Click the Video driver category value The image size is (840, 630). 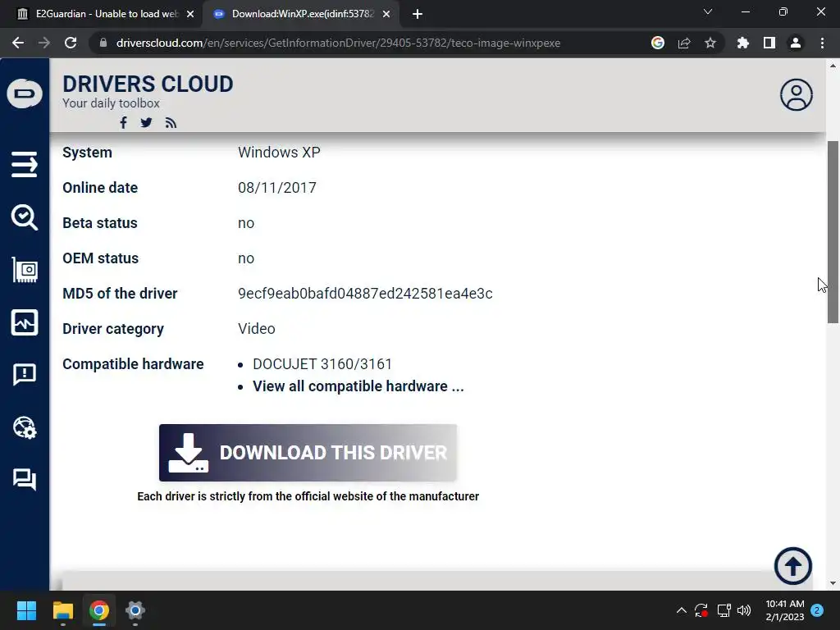tap(257, 329)
